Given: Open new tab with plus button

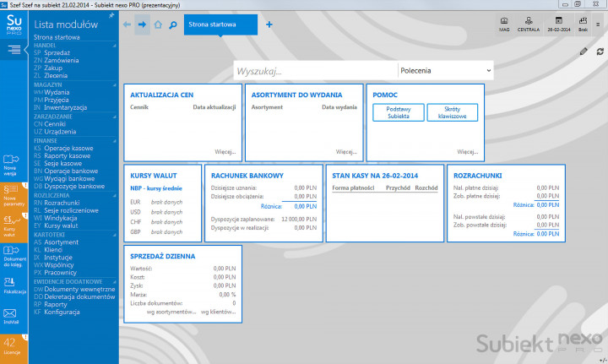Looking at the screenshot, I should [x=268, y=24].
